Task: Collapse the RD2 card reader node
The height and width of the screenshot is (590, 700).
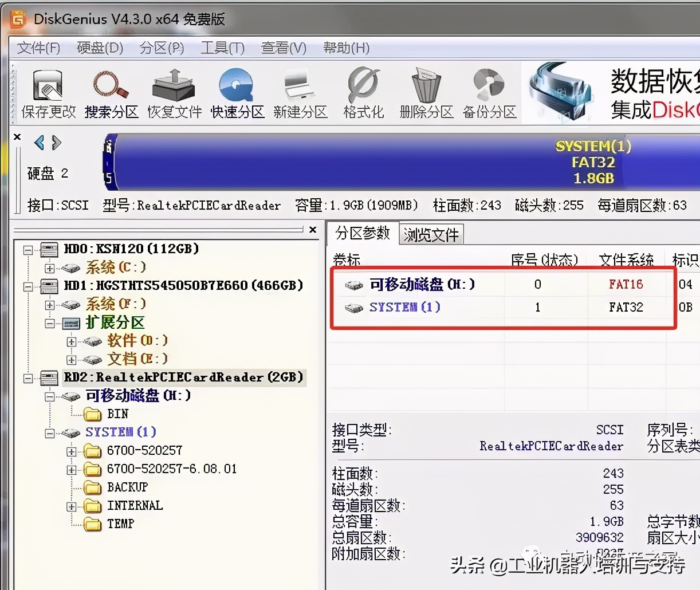Action: point(28,378)
